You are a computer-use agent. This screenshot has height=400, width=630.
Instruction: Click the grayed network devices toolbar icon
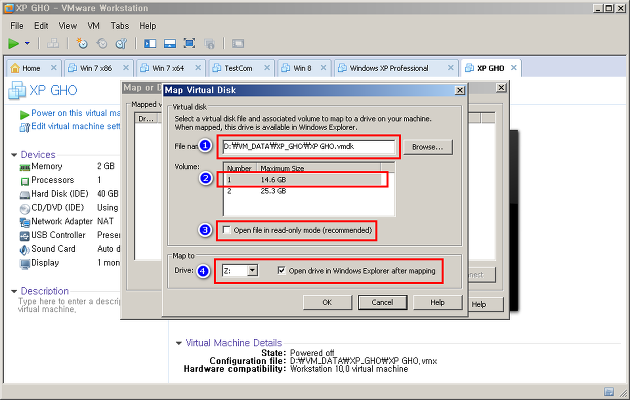pos(53,43)
